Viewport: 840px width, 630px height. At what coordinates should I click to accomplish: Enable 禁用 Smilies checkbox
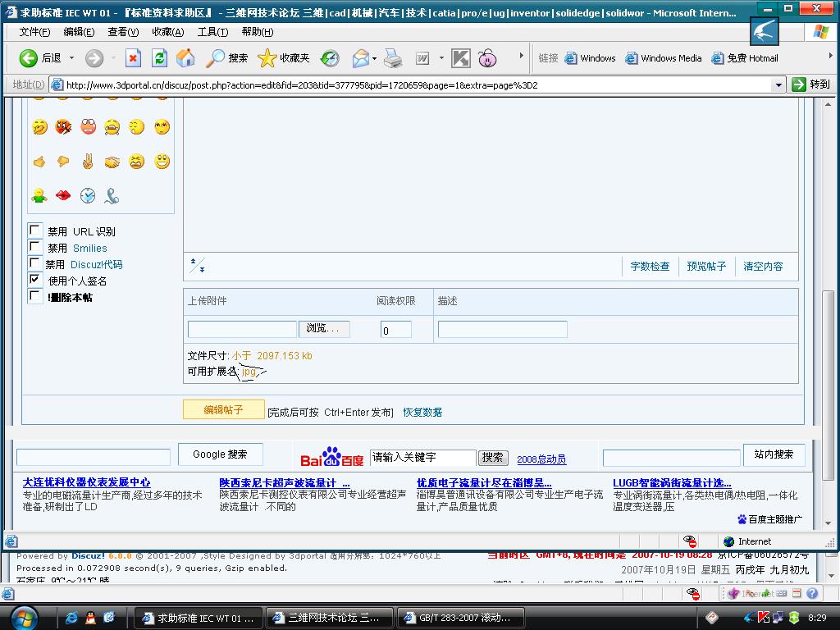[34, 246]
